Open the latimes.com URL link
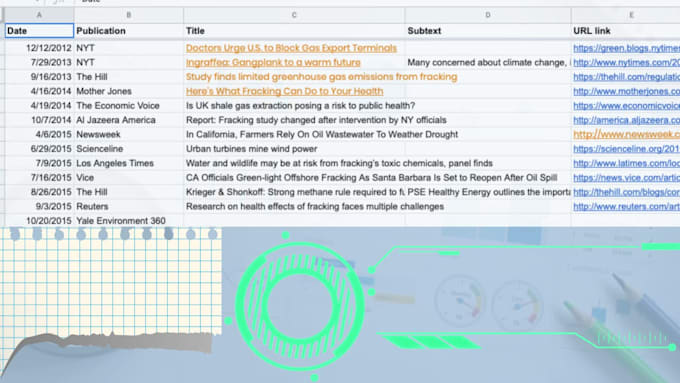The image size is (680, 383). [626, 163]
